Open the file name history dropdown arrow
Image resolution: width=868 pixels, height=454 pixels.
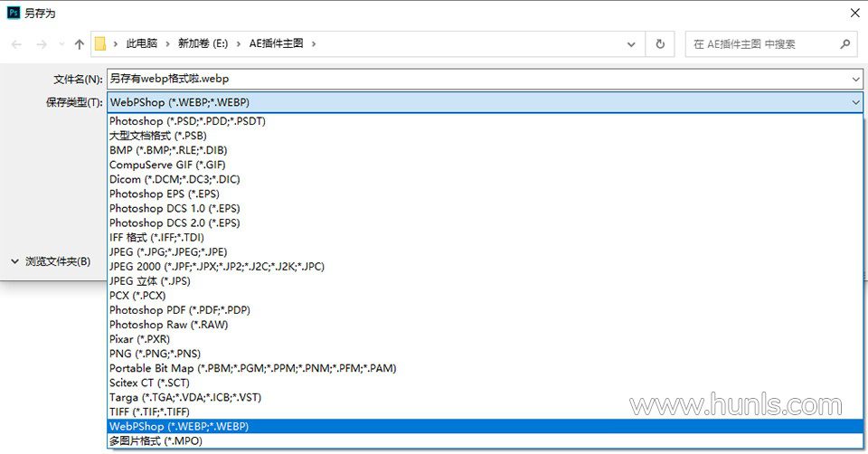(856, 80)
